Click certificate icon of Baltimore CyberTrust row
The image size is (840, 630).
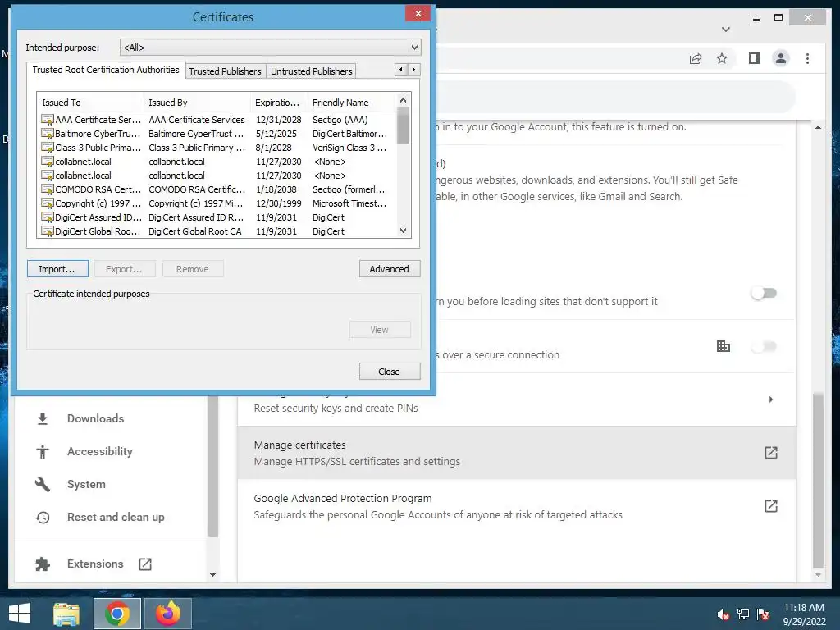[47, 134]
